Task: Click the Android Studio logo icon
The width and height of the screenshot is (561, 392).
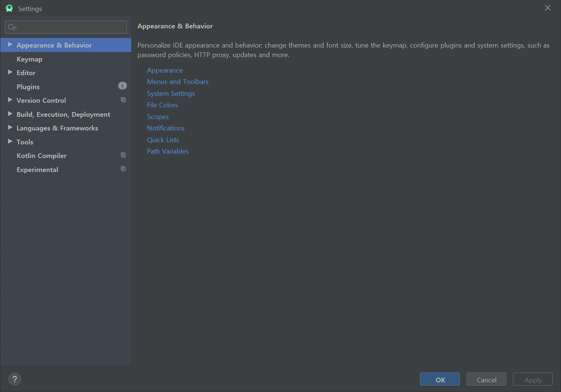Action: click(9, 8)
